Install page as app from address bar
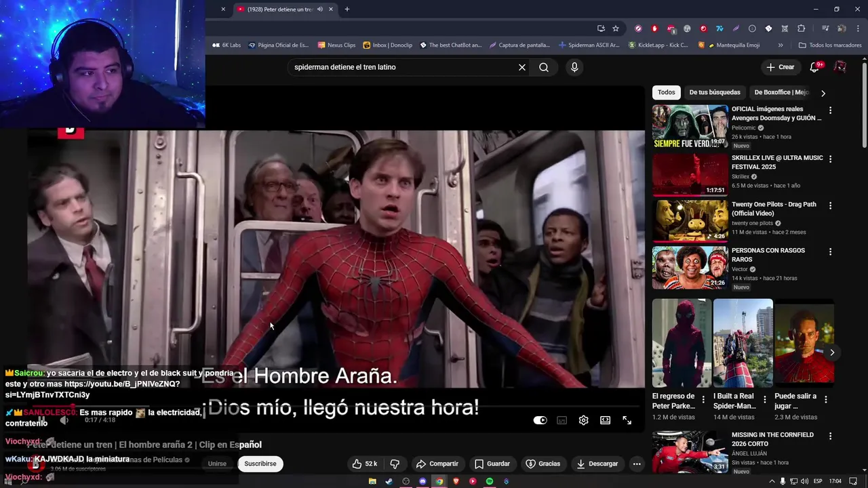This screenshot has width=868, height=488. click(601, 28)
